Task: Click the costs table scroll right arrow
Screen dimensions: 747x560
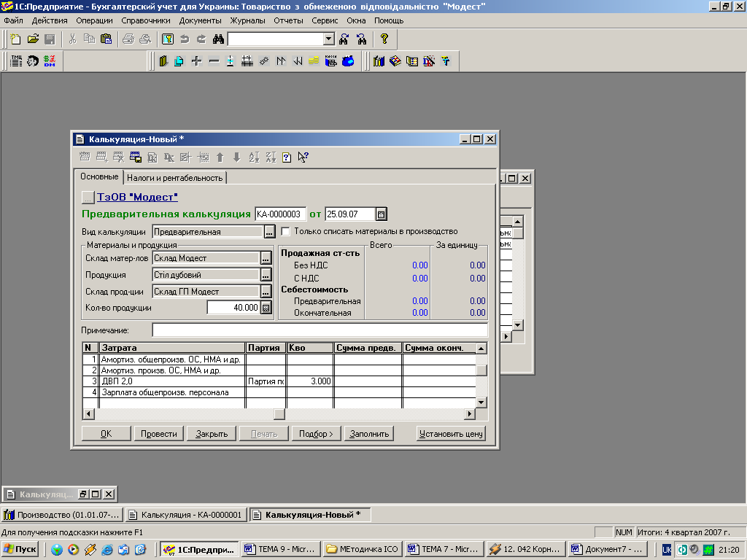Action: tap(470, 414)
